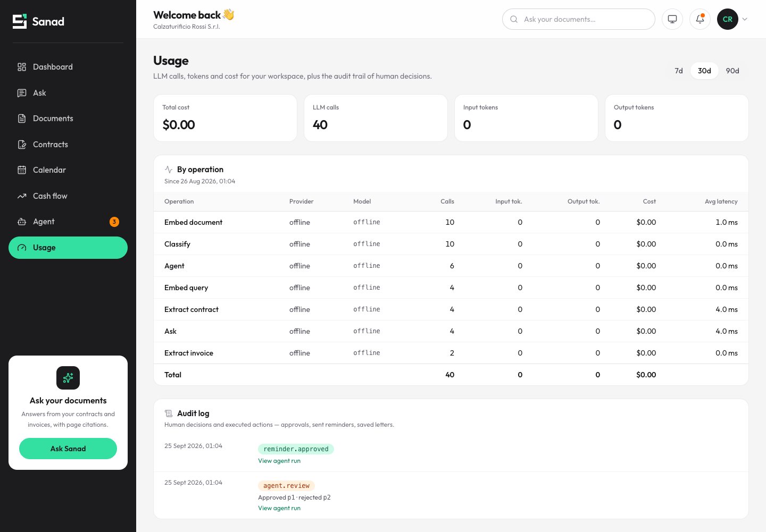The image size is (766, 532).
Task: Click the Contracts pen-document icon
Action: [22, 145]
